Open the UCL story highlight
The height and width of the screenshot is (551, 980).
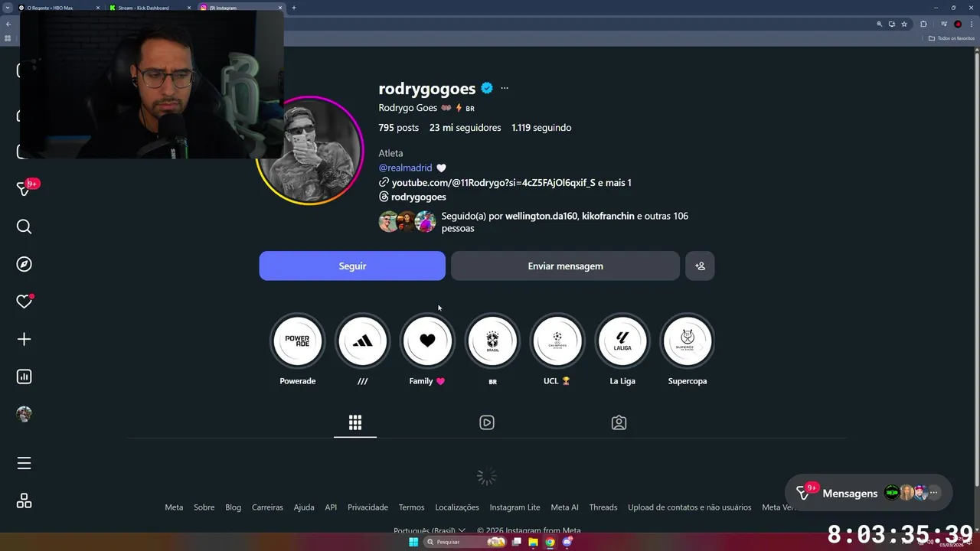click(x=557, y=341)
